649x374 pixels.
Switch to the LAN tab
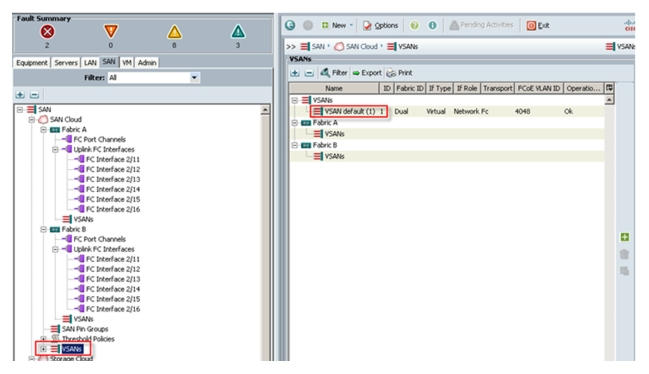90,63
